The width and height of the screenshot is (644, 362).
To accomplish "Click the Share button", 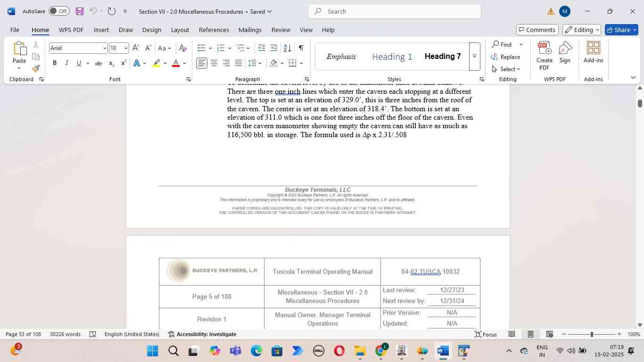I will (621, 30).
